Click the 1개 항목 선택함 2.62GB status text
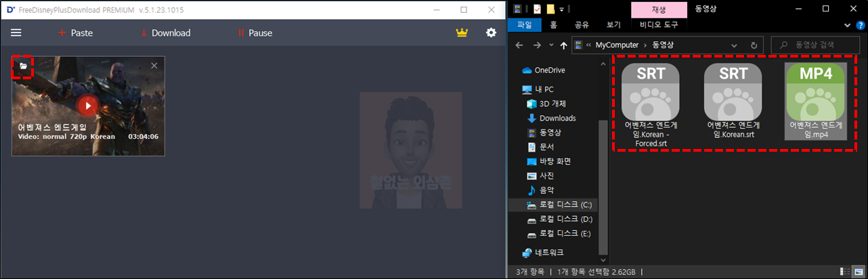868x279 pixels. [596, 272]
